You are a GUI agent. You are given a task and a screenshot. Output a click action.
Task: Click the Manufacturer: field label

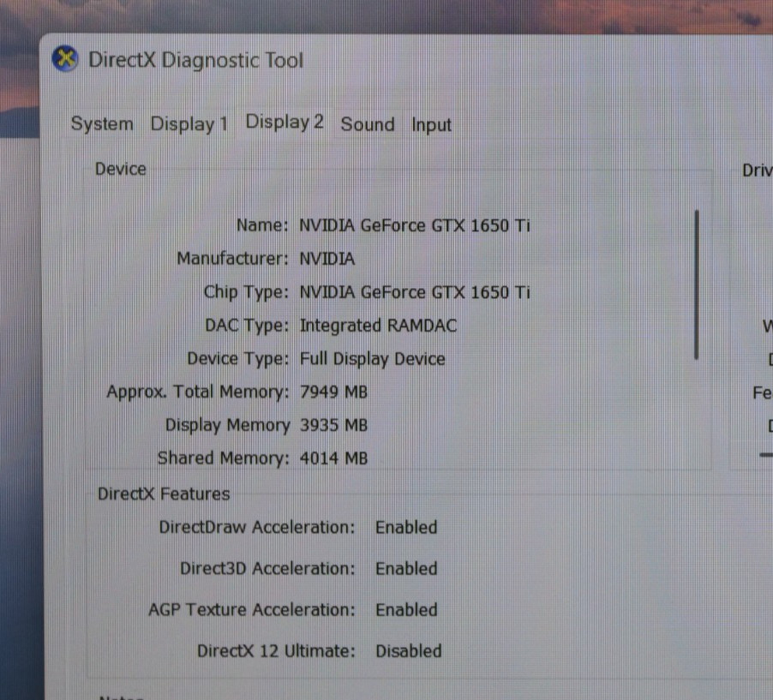pyautogui.click(x=233, y=258)
